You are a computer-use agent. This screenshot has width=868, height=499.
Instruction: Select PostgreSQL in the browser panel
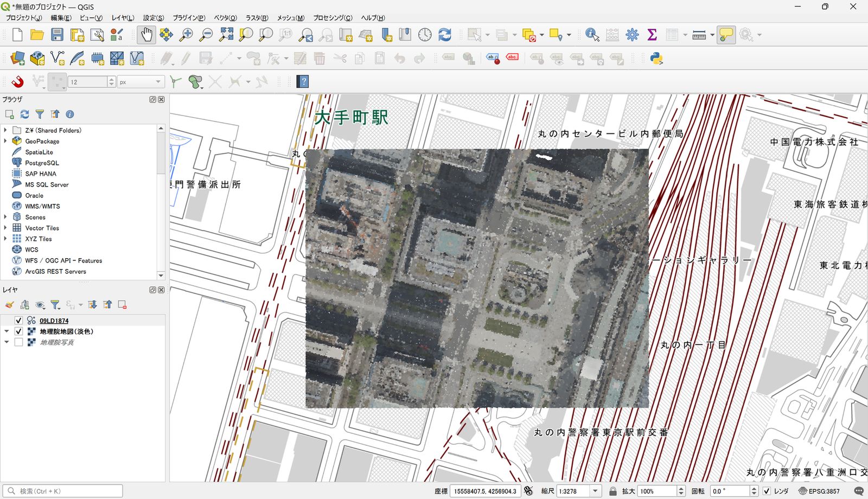tap(42, 163)
